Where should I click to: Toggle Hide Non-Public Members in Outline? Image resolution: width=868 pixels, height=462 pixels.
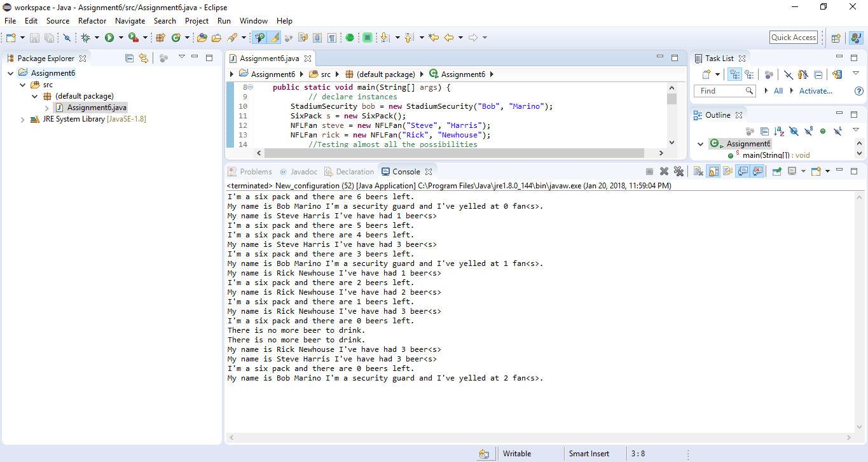click(823, 131)
